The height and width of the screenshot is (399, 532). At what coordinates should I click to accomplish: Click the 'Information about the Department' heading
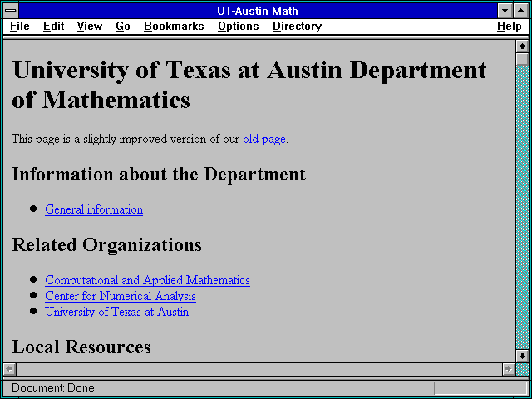point(159,175)
